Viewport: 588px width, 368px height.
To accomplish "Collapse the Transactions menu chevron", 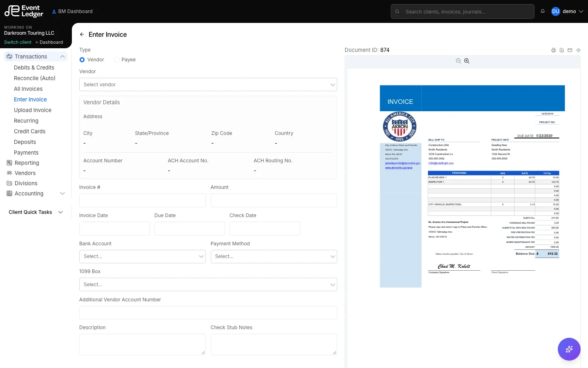I will [62, 56].
